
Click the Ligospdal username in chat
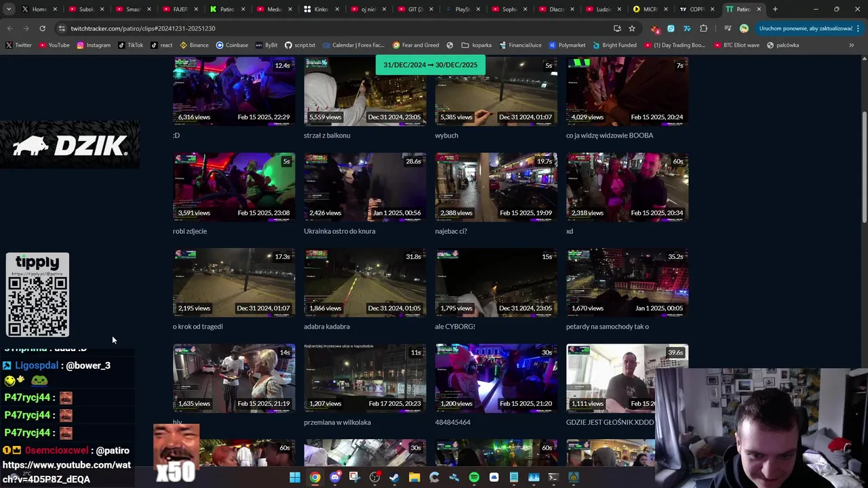coord(37,365)
